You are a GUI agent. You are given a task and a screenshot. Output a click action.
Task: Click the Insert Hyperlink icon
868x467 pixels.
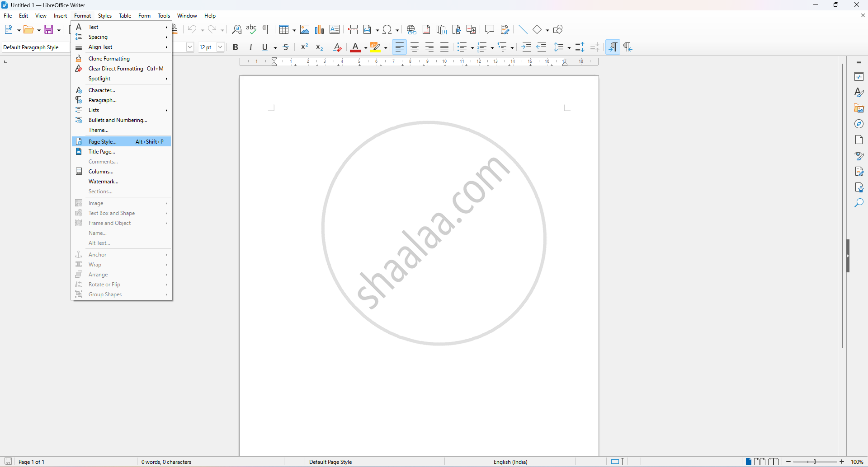point(411,30)
